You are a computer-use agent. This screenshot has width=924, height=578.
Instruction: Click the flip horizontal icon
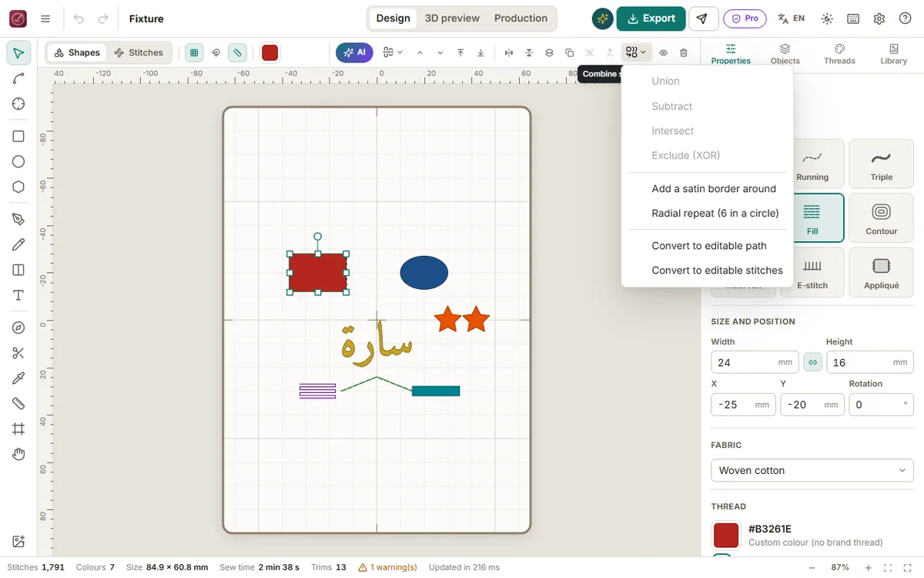click(x=509, y=52)
